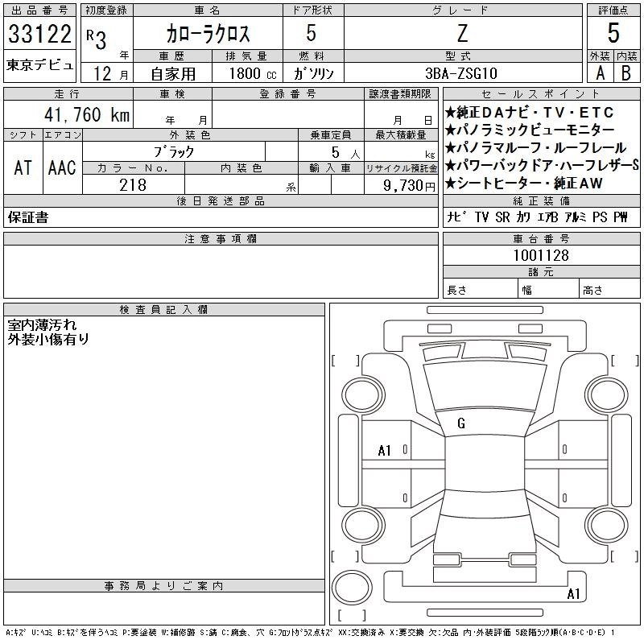This screenshot has width=644, height=644.
Task: Click the mileage value 41,760 km
Action: click(87, 114)
